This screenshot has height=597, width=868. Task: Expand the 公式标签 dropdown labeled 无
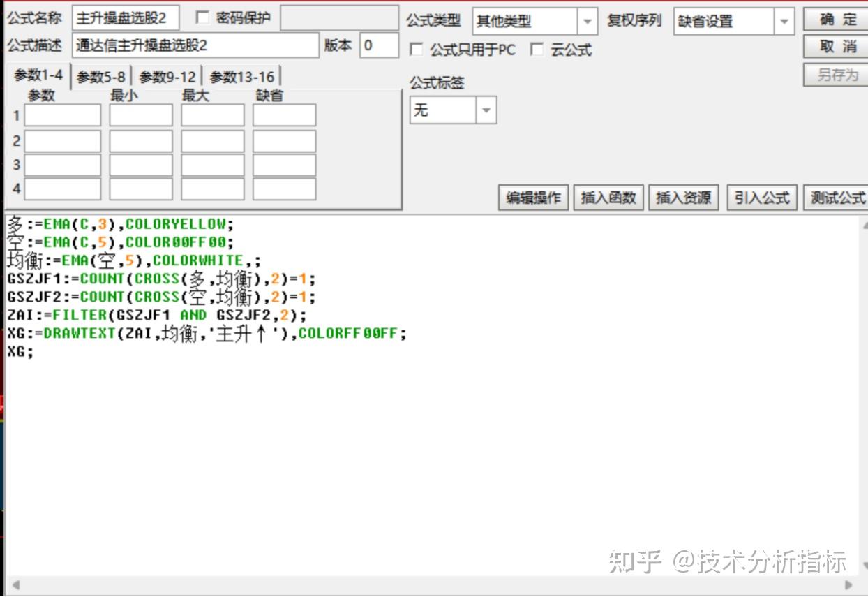coord(486,110)
